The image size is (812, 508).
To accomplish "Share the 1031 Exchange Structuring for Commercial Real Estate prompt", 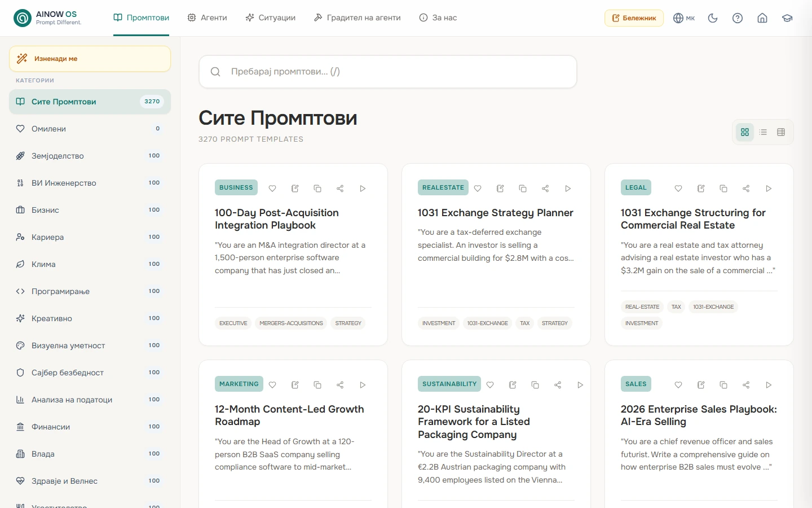I will point(746,189).
